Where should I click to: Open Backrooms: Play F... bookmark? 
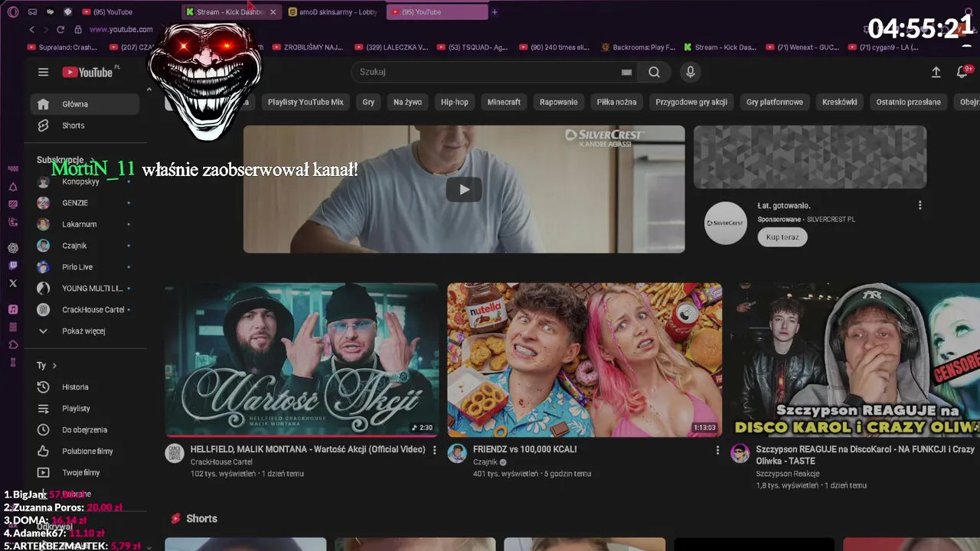point(638,47)
